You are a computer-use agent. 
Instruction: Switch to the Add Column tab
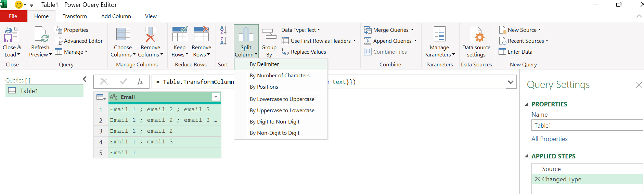tap(116, 16)
